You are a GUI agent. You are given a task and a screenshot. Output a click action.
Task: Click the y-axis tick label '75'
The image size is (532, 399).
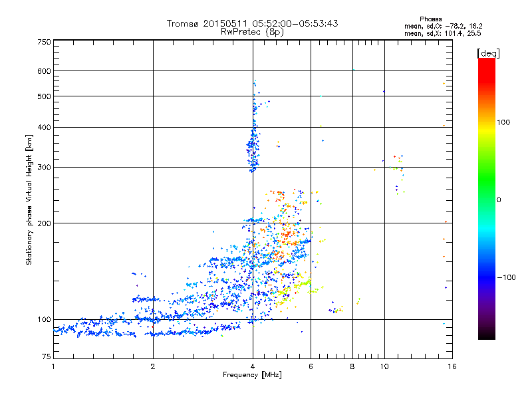[x=47, y=356]
